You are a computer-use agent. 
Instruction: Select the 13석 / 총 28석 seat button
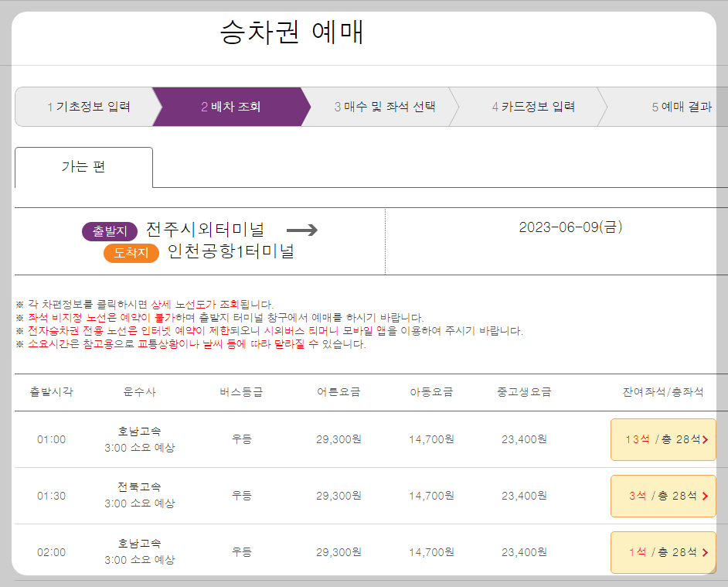pyautogui.click(x=663, y=439)
